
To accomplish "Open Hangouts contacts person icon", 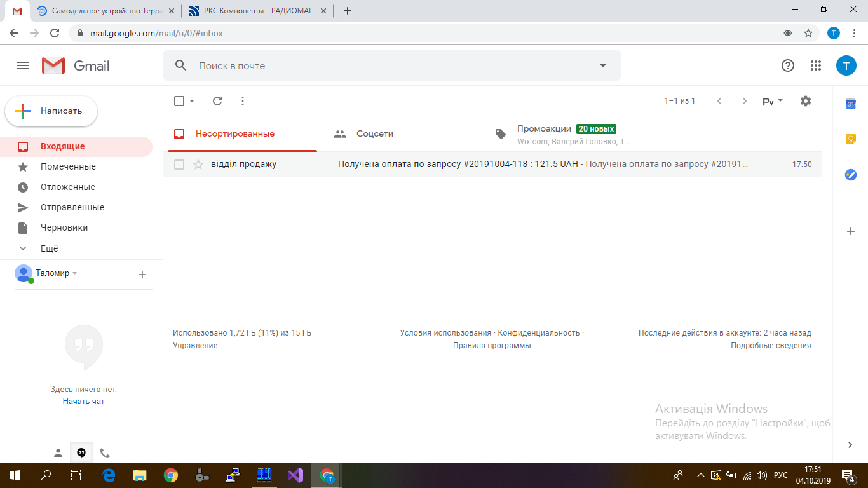I will (58, 453).
